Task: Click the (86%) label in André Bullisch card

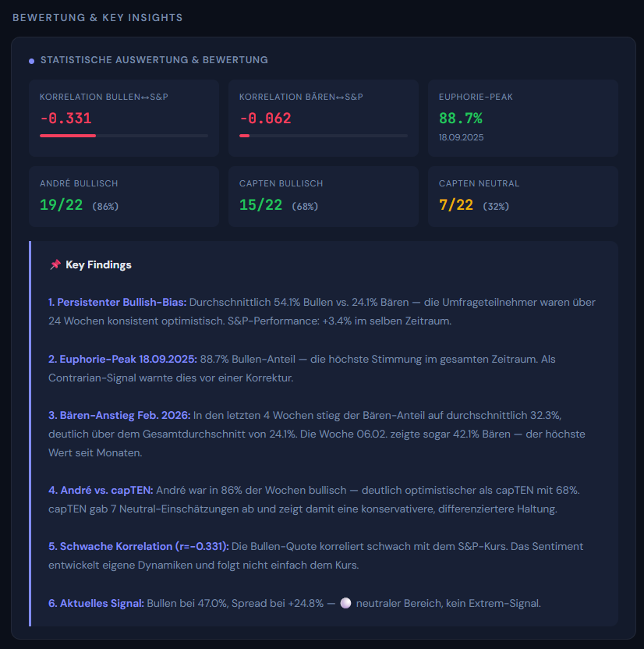Action: point(105,207)
